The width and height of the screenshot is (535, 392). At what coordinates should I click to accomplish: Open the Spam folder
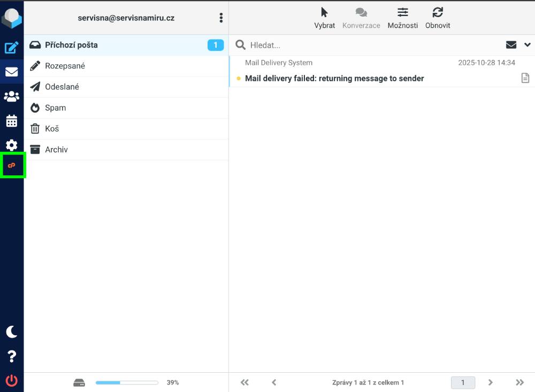[55, 107]
